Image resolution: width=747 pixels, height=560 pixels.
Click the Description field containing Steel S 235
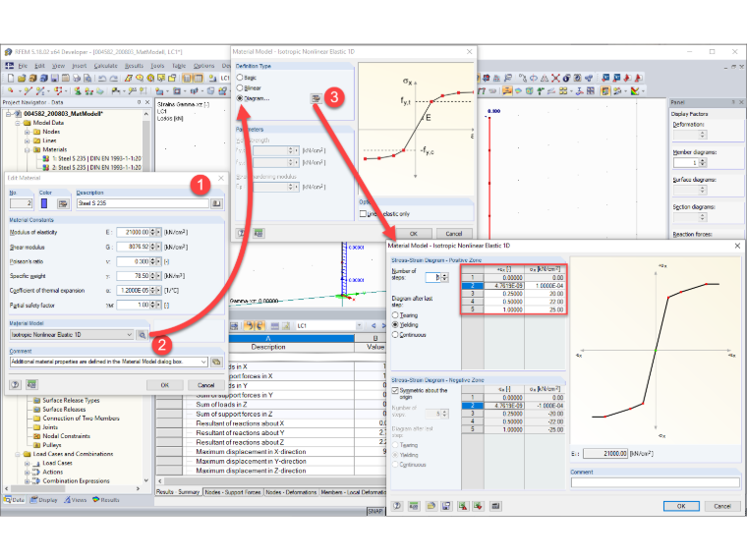pyautogui.click(x=143, y=203)
